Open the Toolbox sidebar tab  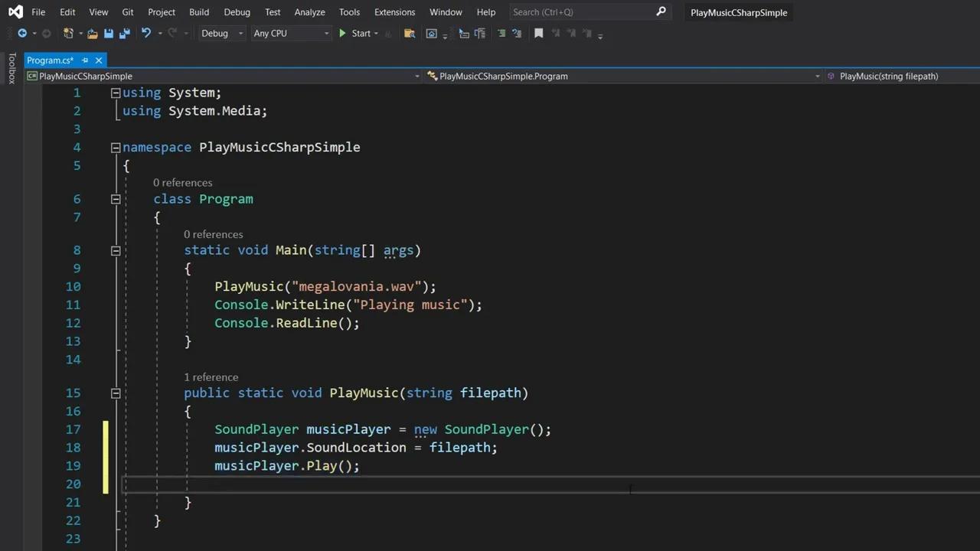click(x=11, y=69)
